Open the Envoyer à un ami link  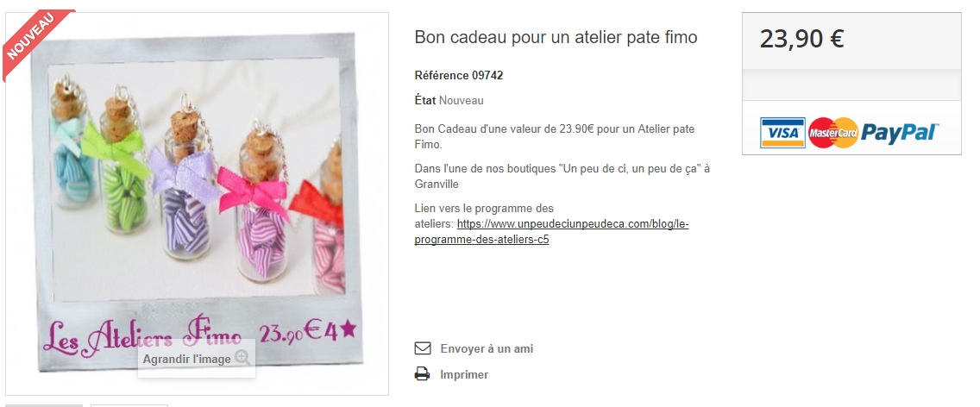coord(487,349)
